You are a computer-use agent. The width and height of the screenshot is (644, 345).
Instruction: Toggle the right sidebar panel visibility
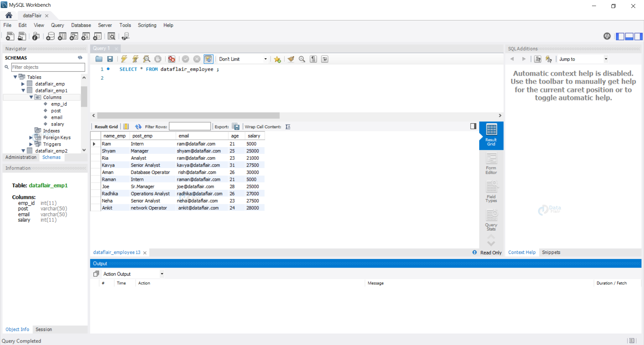638,36
